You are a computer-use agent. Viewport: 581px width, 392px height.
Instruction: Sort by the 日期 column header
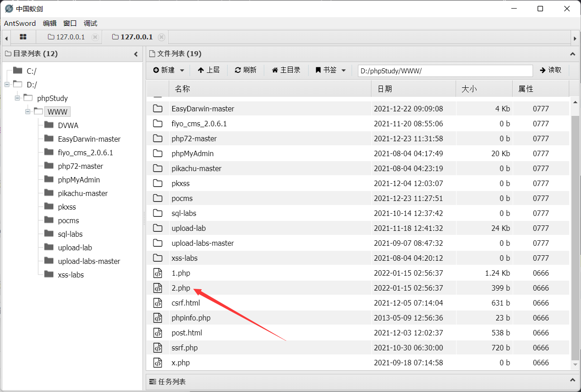pyautogui.click(x=413, y=89)
